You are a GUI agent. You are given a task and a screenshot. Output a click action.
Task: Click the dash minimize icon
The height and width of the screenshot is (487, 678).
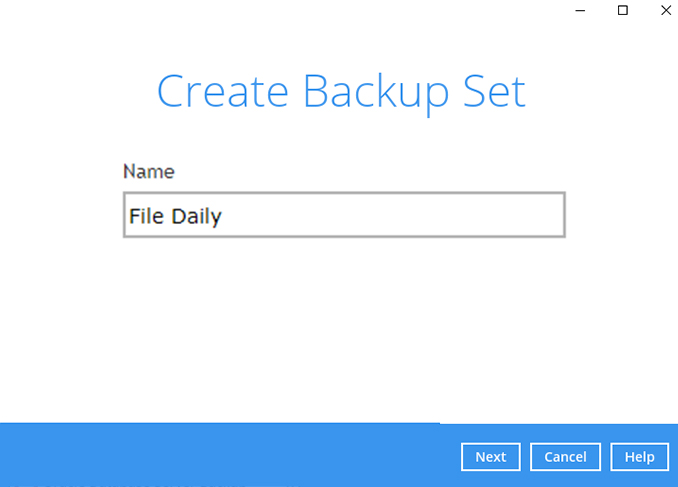pyautogui.click(x=580, y=10)
